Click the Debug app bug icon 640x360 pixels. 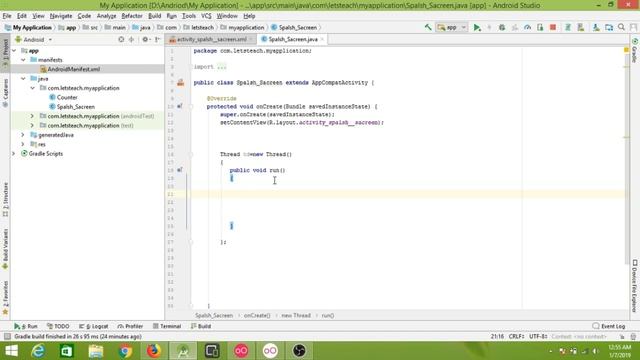[x=502, y=27]
